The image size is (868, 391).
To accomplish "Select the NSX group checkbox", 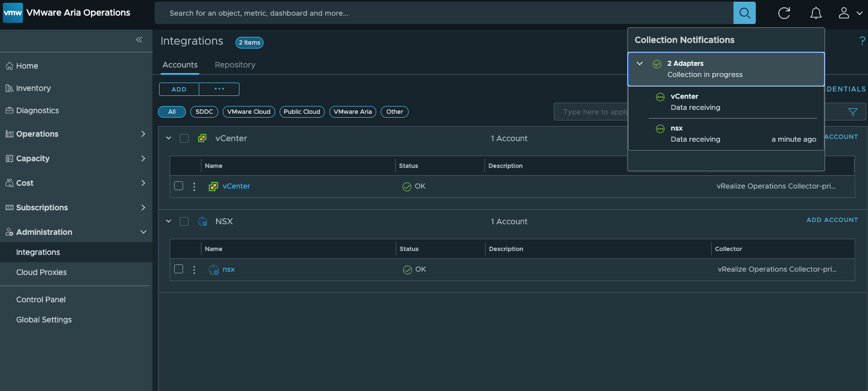I will [184, 221].
